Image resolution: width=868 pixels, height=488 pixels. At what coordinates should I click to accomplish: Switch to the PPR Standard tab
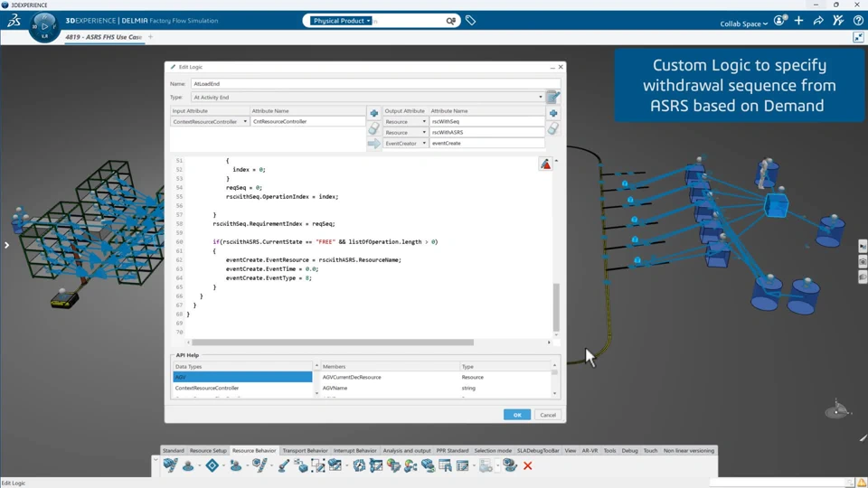coord(452,451)
